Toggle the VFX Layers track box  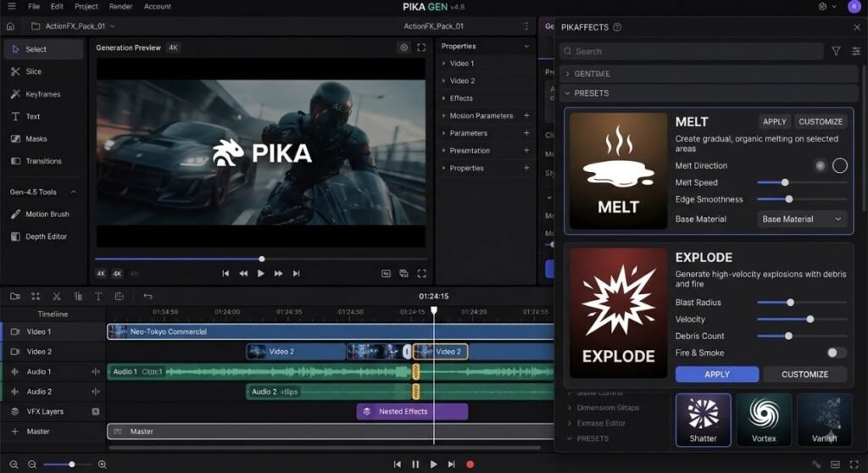(x=96, y=411)
